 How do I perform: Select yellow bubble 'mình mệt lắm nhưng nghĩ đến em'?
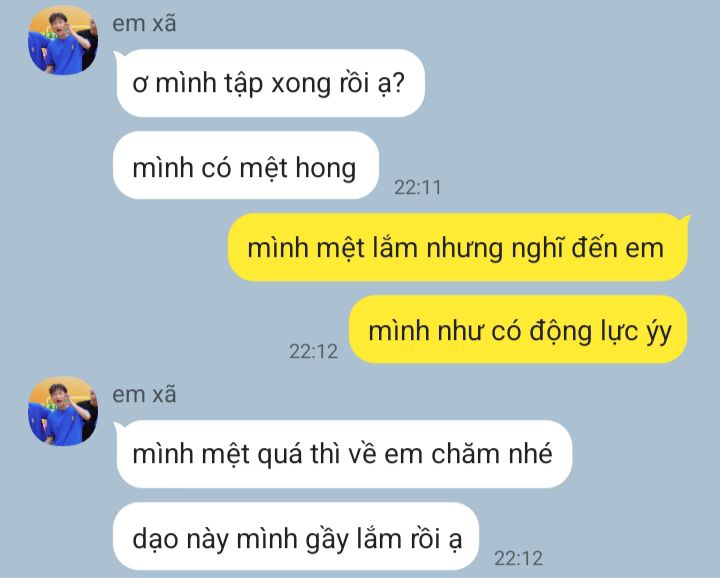pyautogui.click(x=459, y=247)
